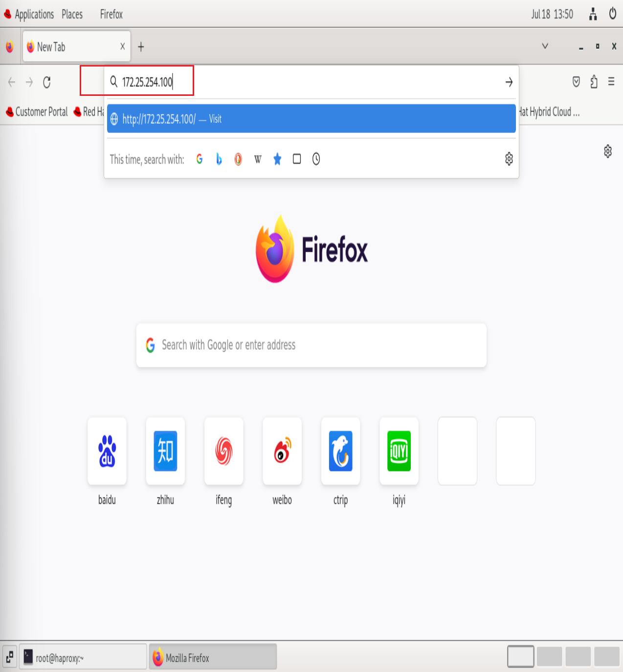The image size is (623, 672).
Task: Open search settings gear in URL dropdown
Action: [x=509, y=159]
